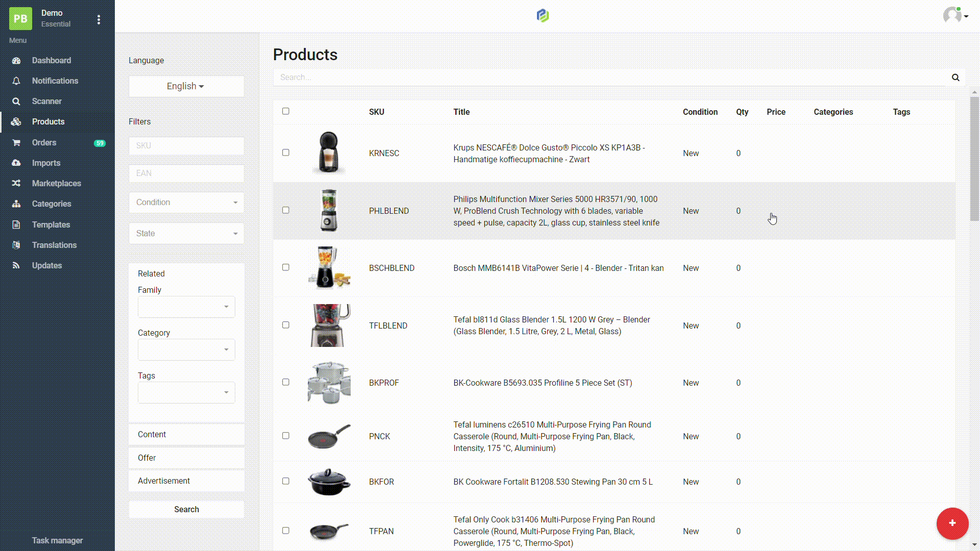Tick the checkbox for KRNESC product

coord(286,153)
